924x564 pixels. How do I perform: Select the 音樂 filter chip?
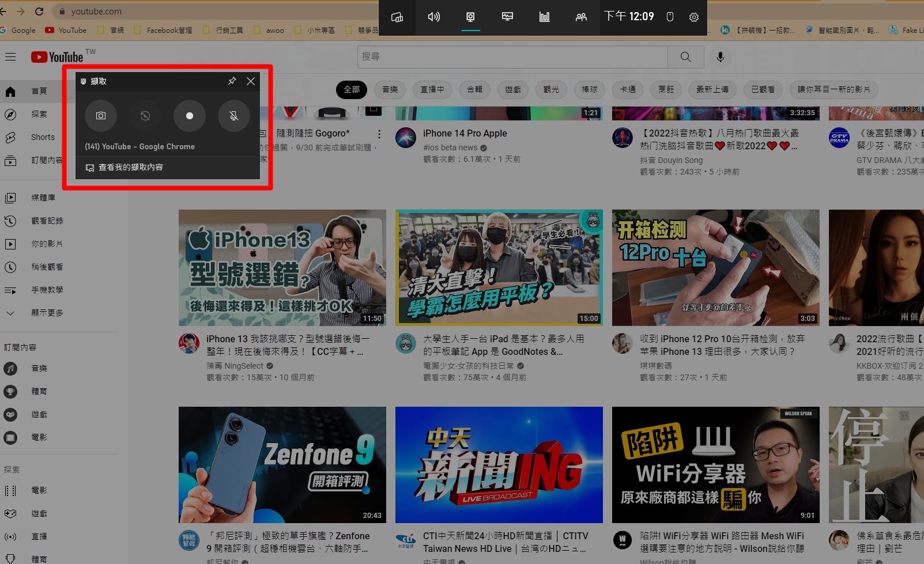coord(390,89)
